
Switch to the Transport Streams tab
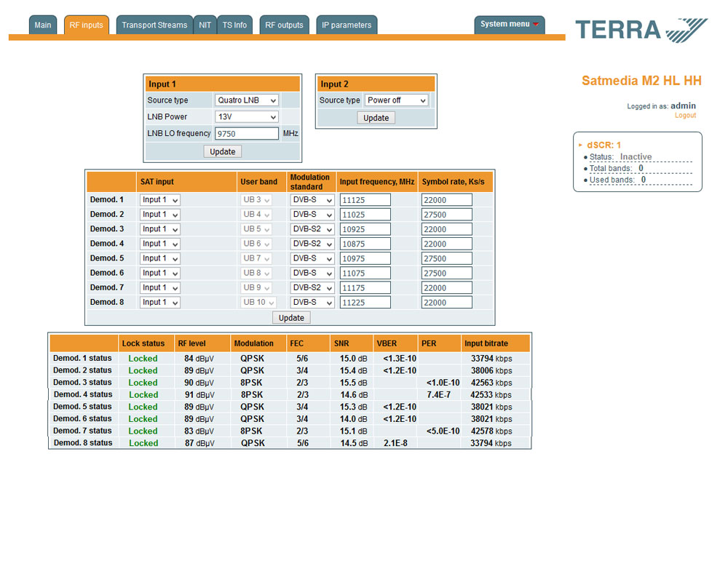coord(154,25)
